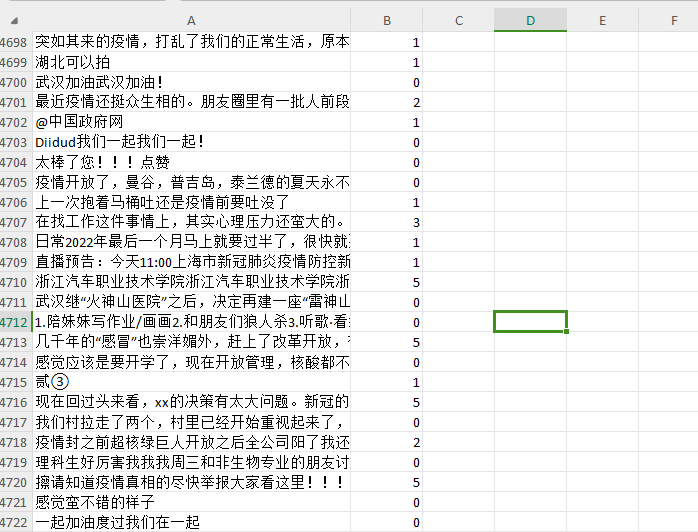Select column A header

click(191, 20)
